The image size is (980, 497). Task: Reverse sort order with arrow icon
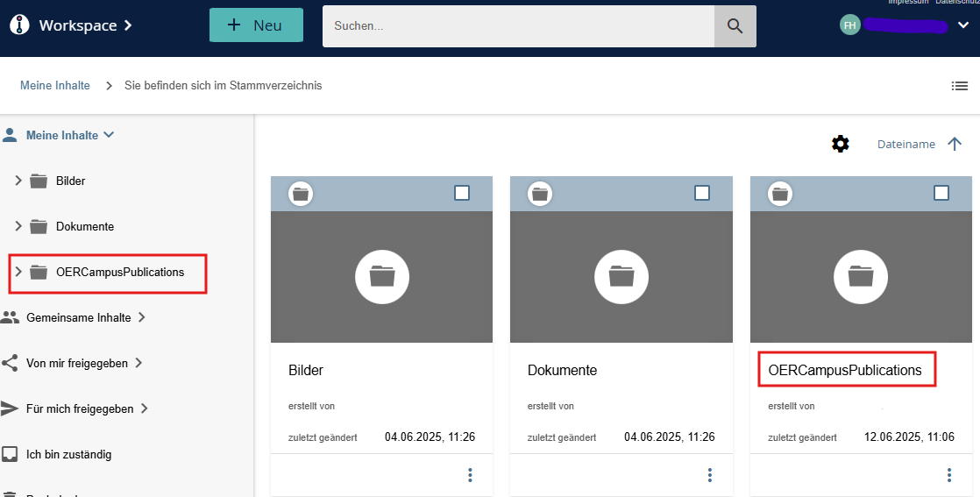[955, 144]
